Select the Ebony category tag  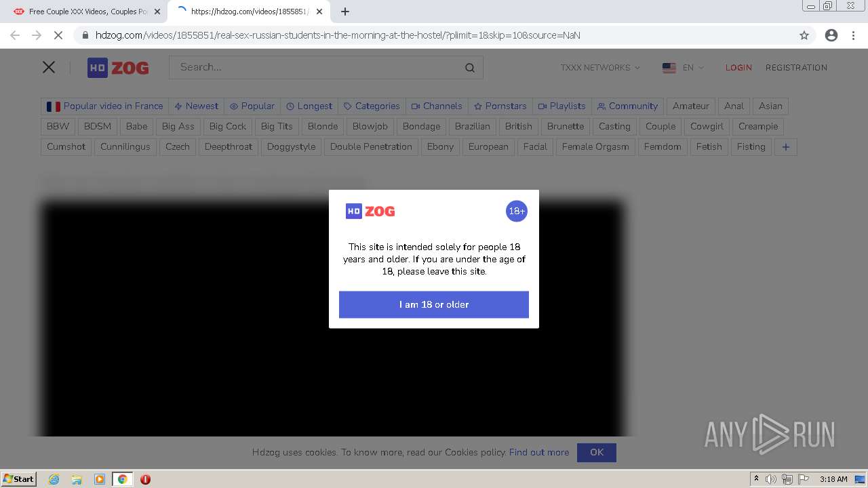point(440,147)
